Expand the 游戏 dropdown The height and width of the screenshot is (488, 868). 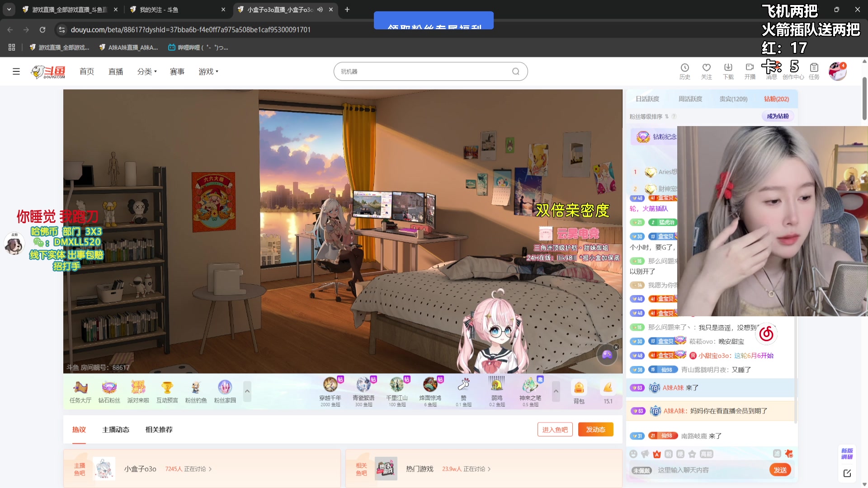pos(208,71)
